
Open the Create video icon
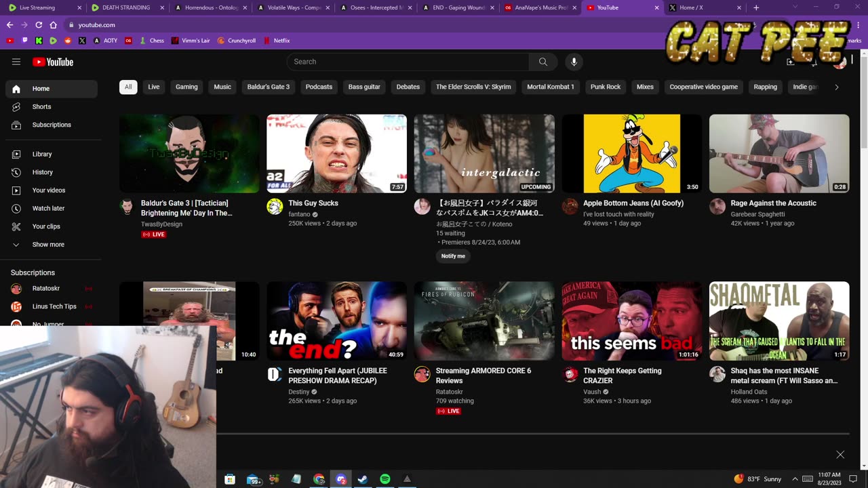[790, 62]
